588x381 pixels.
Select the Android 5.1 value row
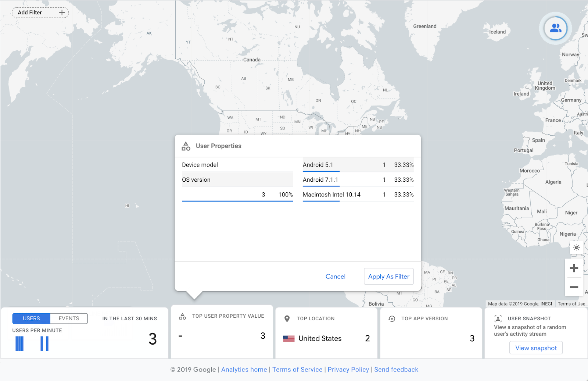[x=358, y=165]
